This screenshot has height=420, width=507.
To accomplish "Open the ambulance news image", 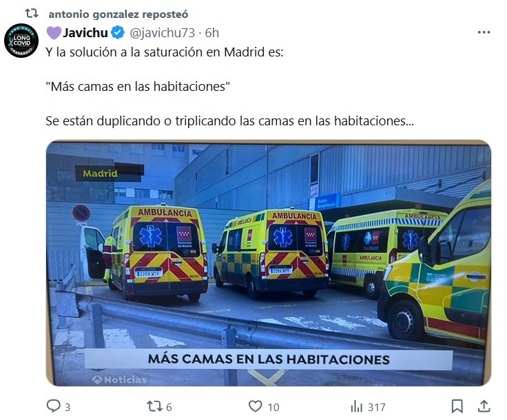I will tap(269, 263).
